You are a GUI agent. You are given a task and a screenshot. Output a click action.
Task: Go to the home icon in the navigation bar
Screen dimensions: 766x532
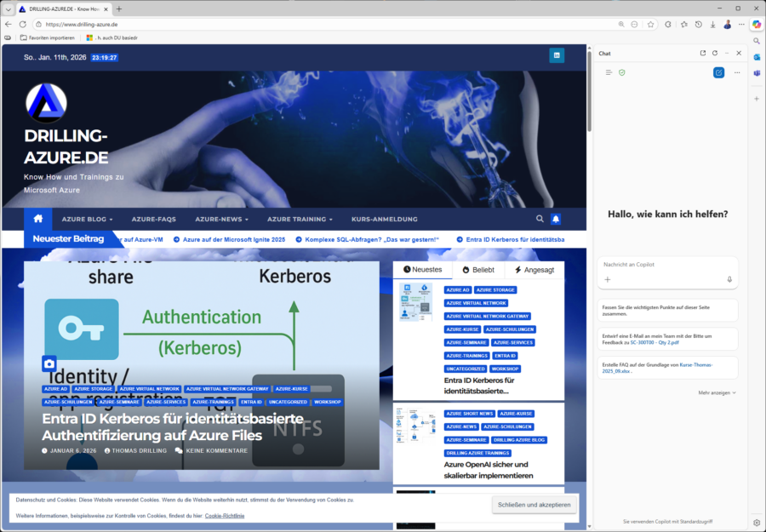pyautogui.click(x=37, y=219)
